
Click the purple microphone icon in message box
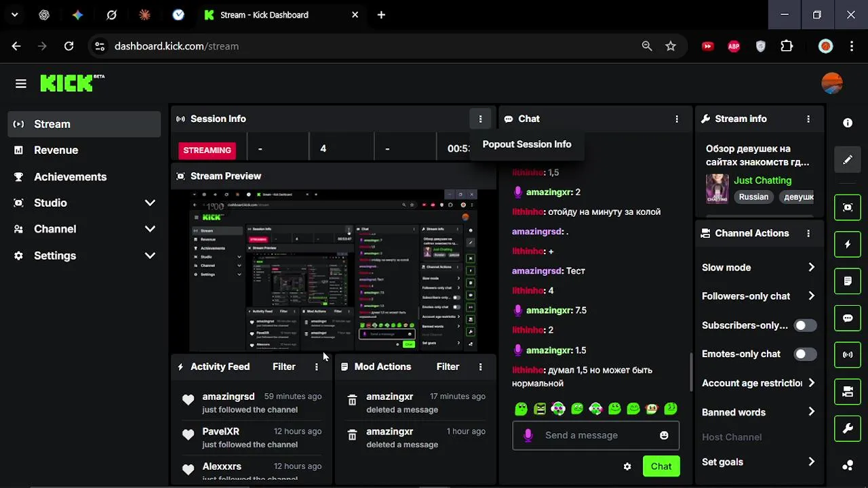point(528,435)
